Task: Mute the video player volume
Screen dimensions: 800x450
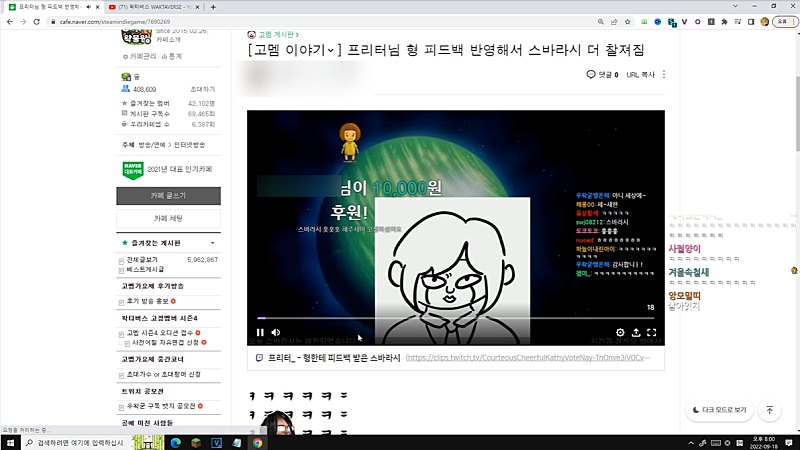Action: point(276,332)
